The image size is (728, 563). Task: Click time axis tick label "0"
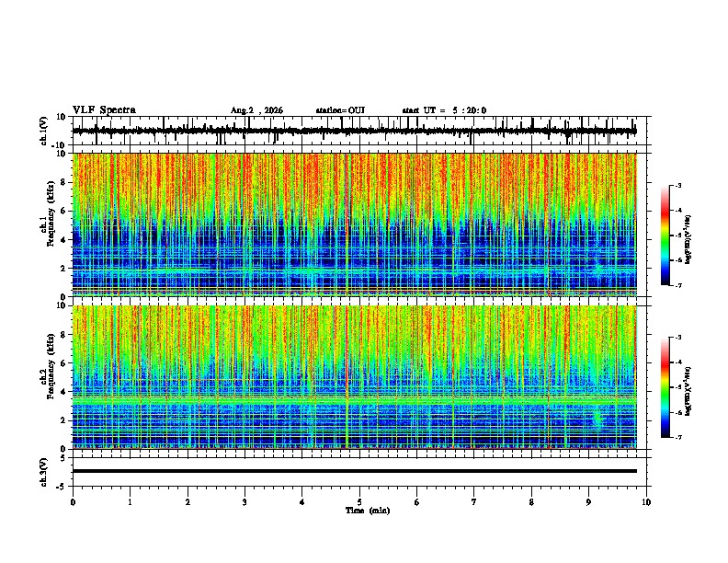coord(73,502)
